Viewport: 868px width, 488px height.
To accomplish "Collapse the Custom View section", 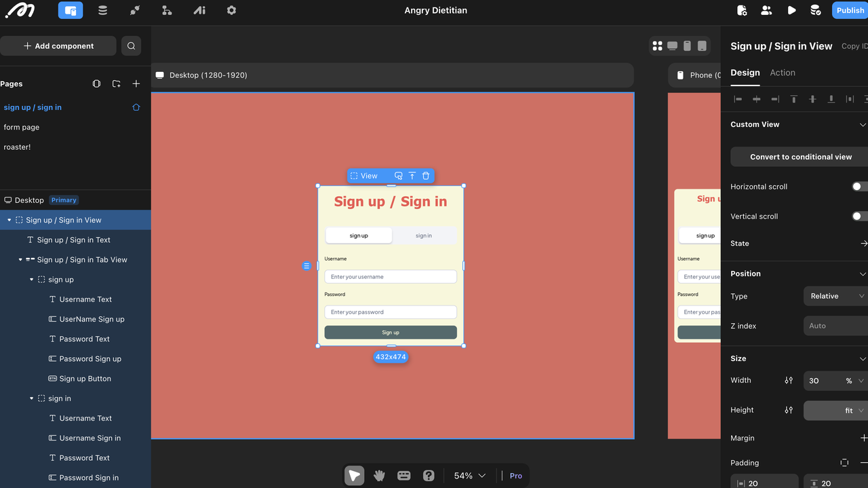I will coord(863,125).
